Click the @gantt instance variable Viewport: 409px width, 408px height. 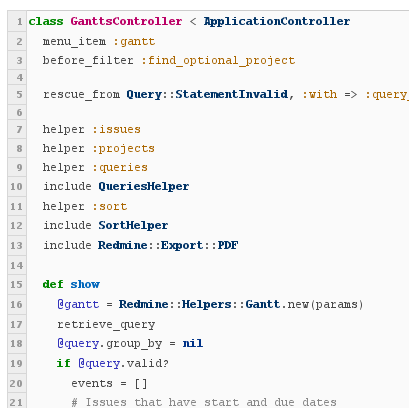coord(78,305)
